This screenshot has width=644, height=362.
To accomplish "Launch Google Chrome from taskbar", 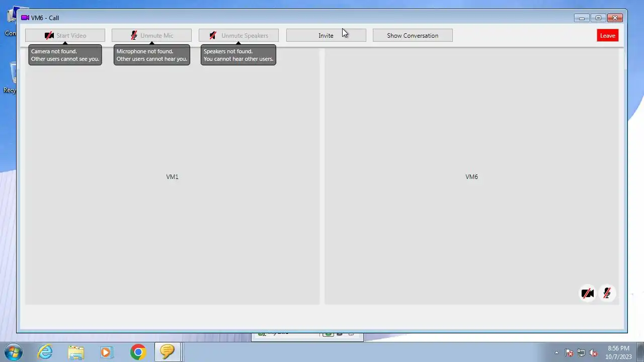I will coord(138,352).
